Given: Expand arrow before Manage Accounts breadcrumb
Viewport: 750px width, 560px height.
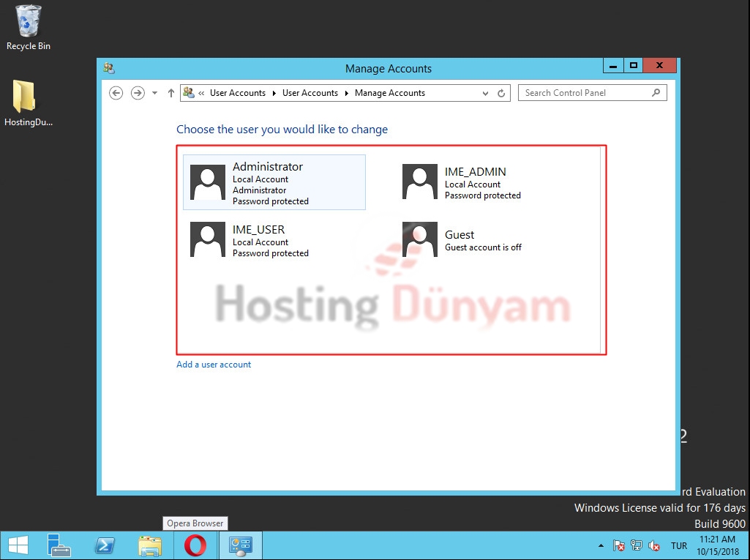Looking at the screenshot, I should click(x=347, y=93).
